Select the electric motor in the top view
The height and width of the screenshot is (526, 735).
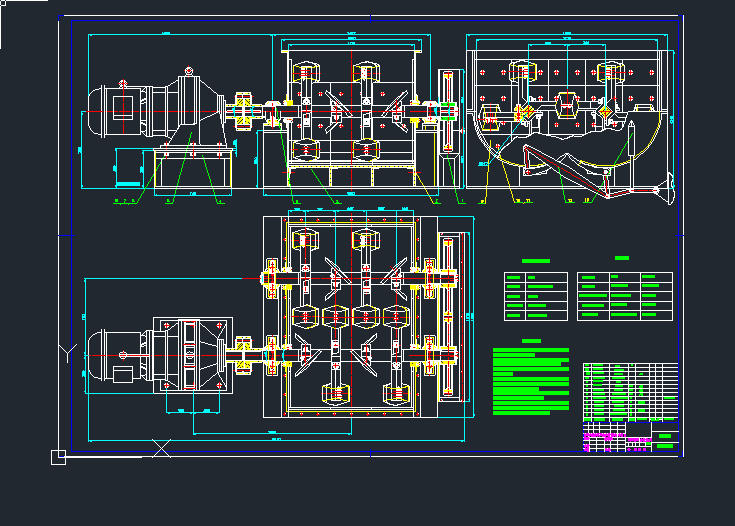115,355
